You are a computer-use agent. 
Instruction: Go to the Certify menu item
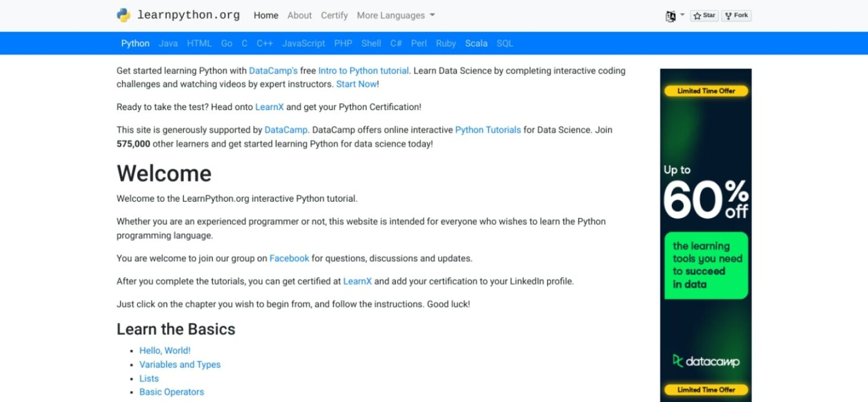click(334, 15)
